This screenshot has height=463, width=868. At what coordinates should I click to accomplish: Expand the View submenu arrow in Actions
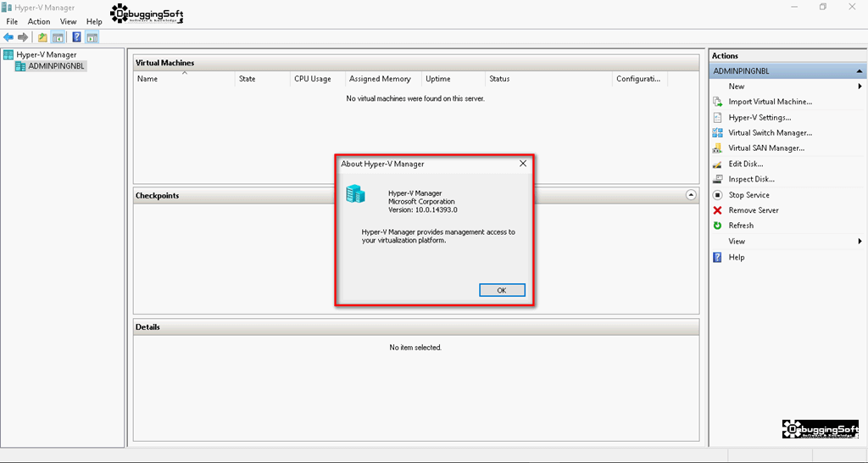[x=860, y=241]
